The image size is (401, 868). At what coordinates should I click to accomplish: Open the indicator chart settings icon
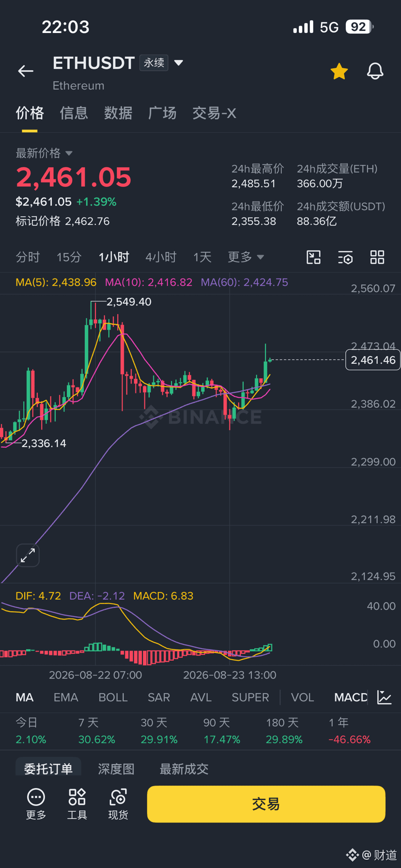tap(385, 697)
